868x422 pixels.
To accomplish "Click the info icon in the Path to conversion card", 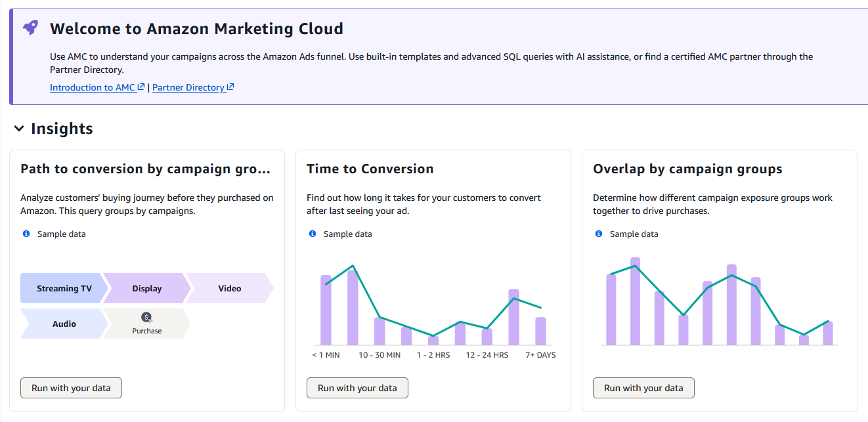I will tap(26, 234).
